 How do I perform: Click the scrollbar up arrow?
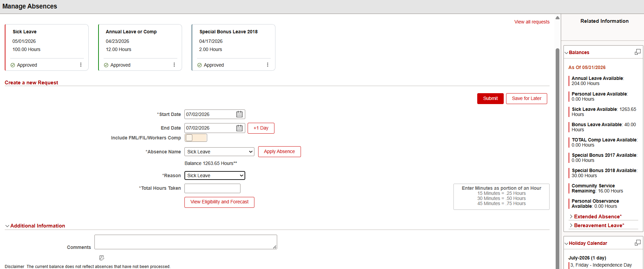pyautogui.click(x=557, y=18)
